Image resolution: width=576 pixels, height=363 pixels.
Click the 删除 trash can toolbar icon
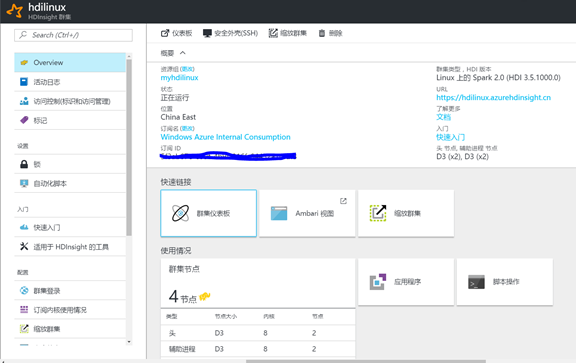[322, 33]
